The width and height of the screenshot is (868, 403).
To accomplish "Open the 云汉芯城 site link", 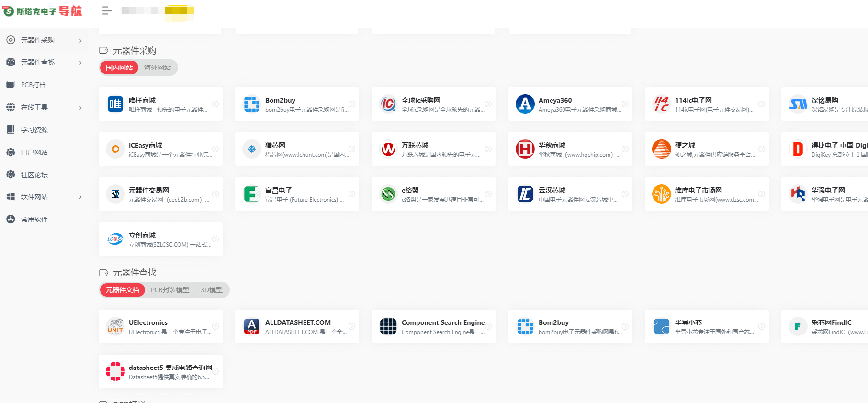I will tap(570, 194).
